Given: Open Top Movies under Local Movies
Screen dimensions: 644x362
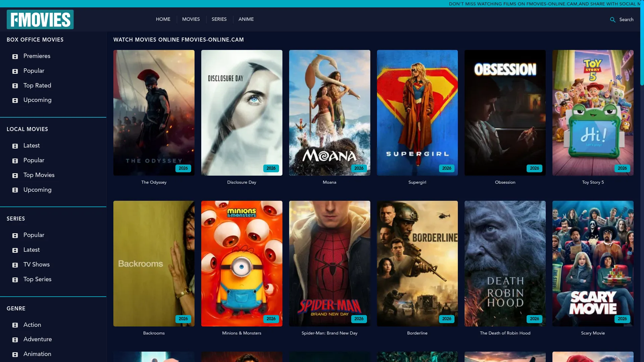Looking at the screenshot, I should (39, 175).
